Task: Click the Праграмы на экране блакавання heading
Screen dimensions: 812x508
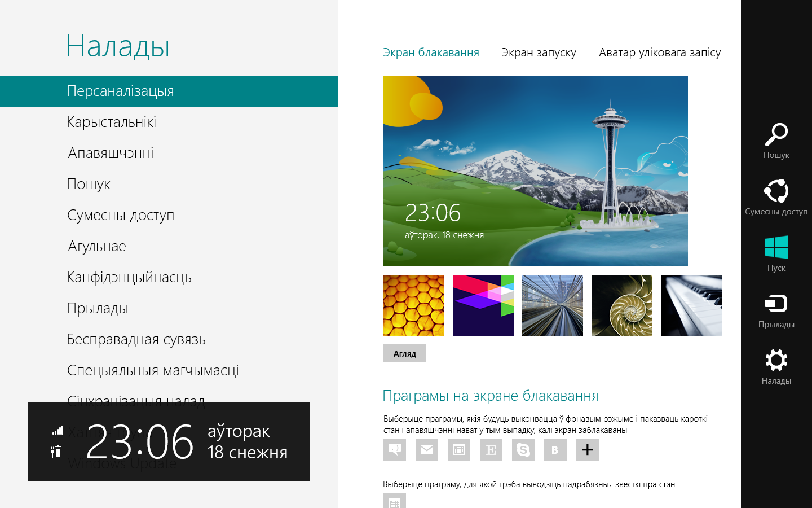Action: click(491, 396)
